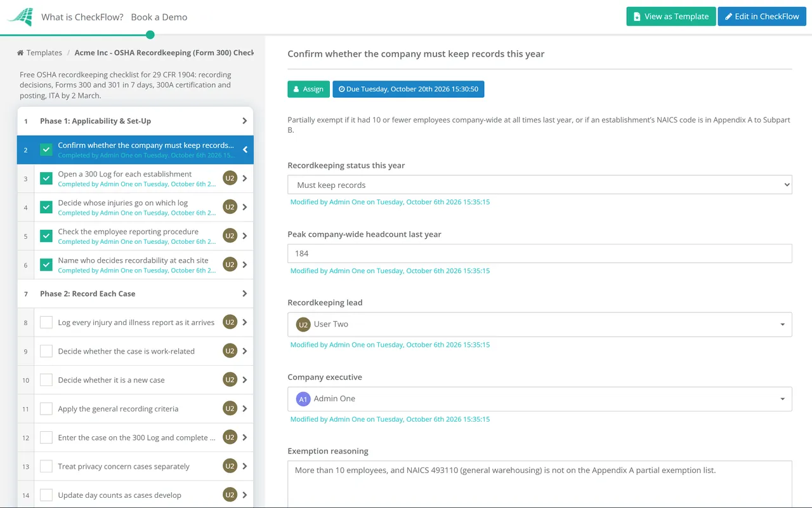This screenshot has width=812, height=508.
Task: Check Enter the case on the 300 Log
Action: click(46, 437)
